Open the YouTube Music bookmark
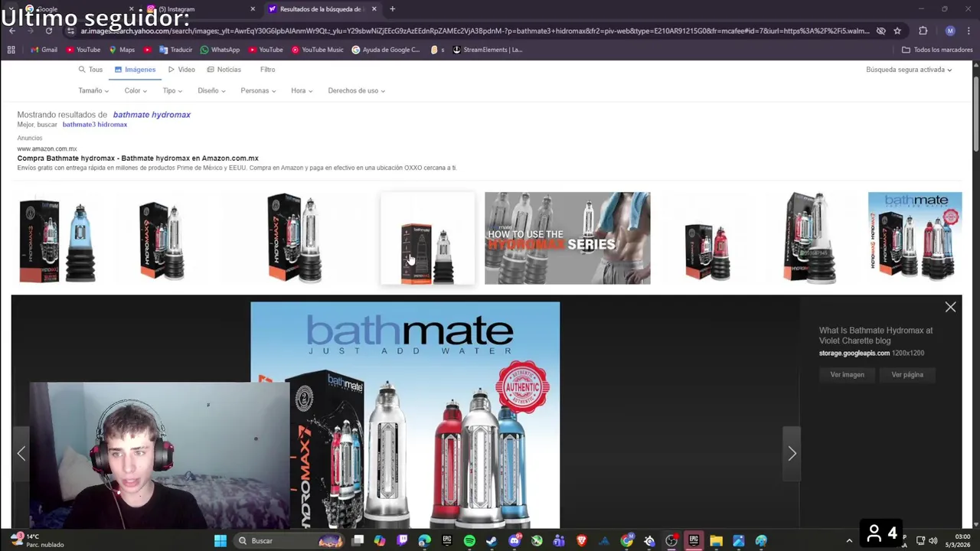 click(x=317, y=50)
